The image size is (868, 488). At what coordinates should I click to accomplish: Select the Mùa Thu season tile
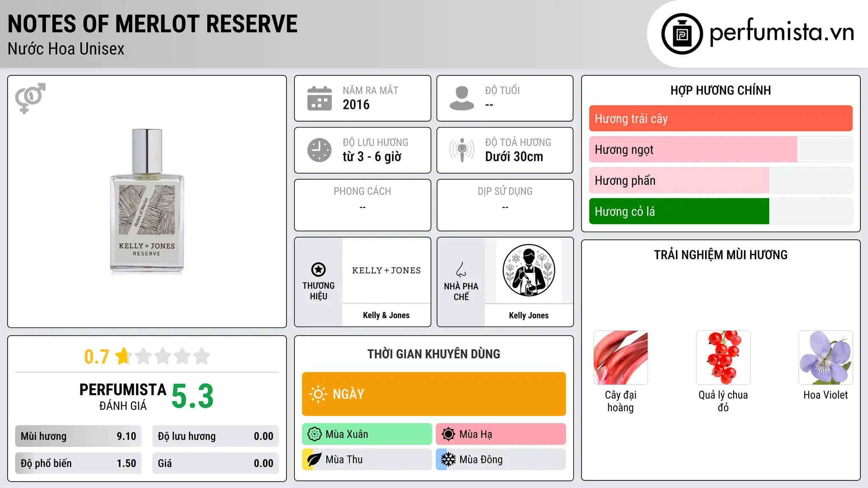[x=367, y=460]
